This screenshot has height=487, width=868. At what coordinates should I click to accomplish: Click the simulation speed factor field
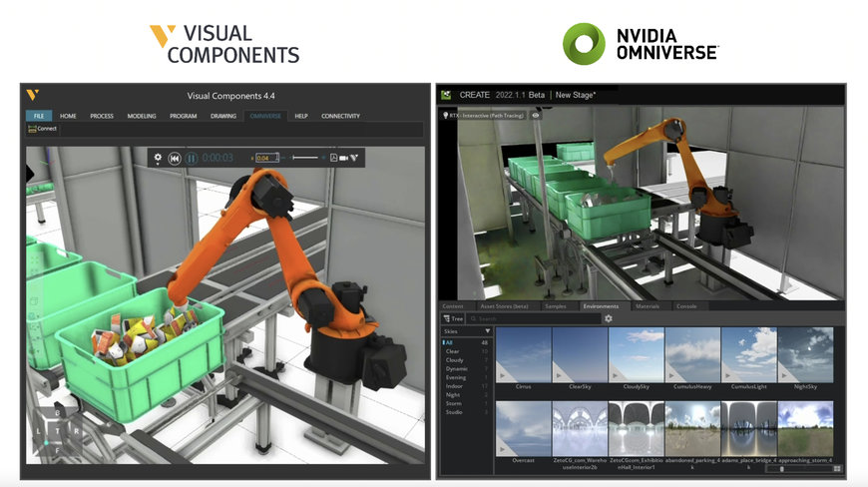point(266,158)
